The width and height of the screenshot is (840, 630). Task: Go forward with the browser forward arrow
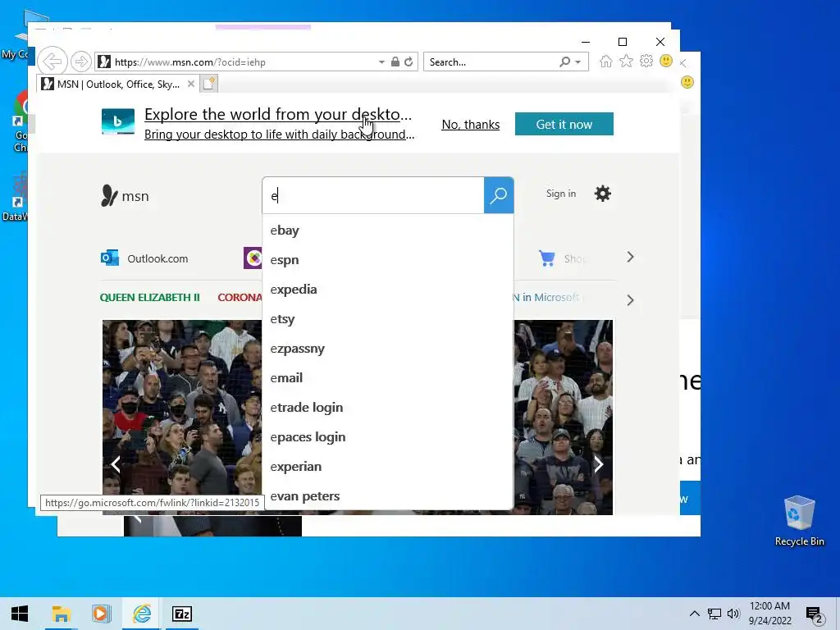[81, 62]
